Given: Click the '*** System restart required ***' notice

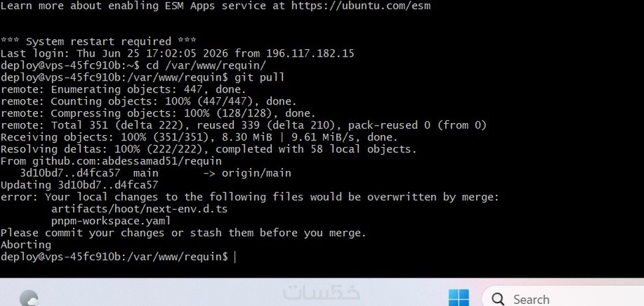Looking at the screenshot, I should click(98, 41).
